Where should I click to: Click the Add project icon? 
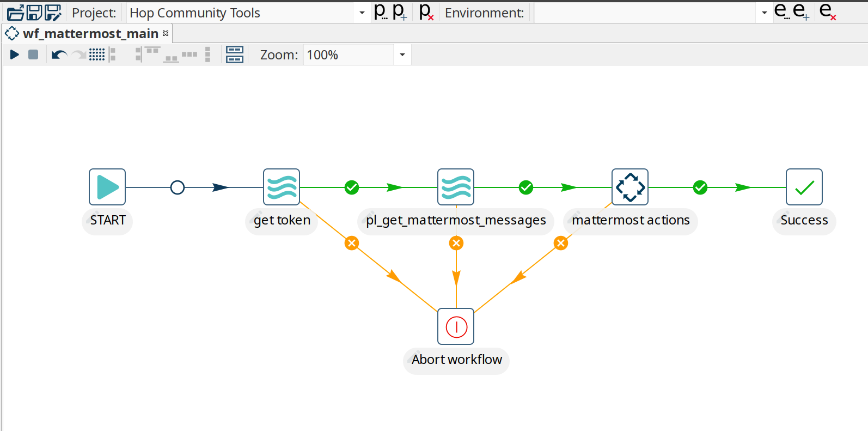click(400, 12)
